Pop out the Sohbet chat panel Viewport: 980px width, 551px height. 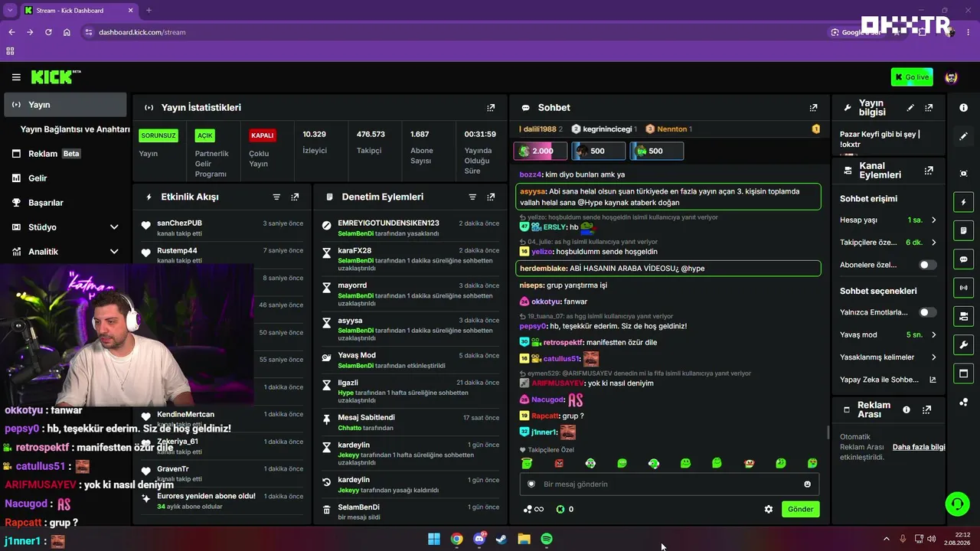coord(813,108)
